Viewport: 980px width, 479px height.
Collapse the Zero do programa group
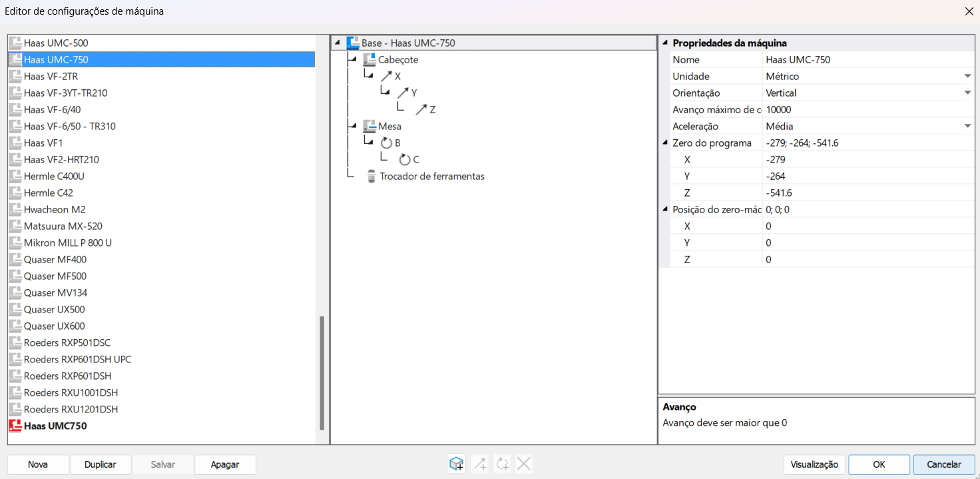(x=664, y=143)
